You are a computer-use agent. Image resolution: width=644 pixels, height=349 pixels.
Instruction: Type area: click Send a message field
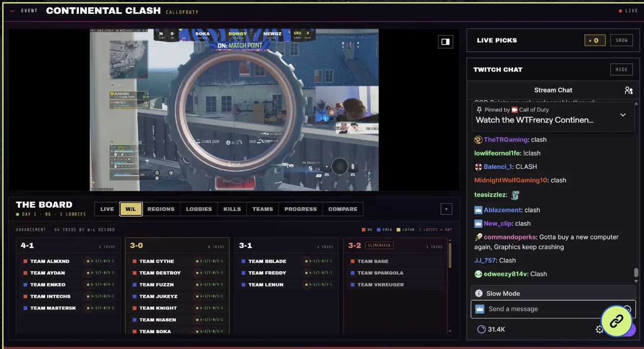[552, 309]
